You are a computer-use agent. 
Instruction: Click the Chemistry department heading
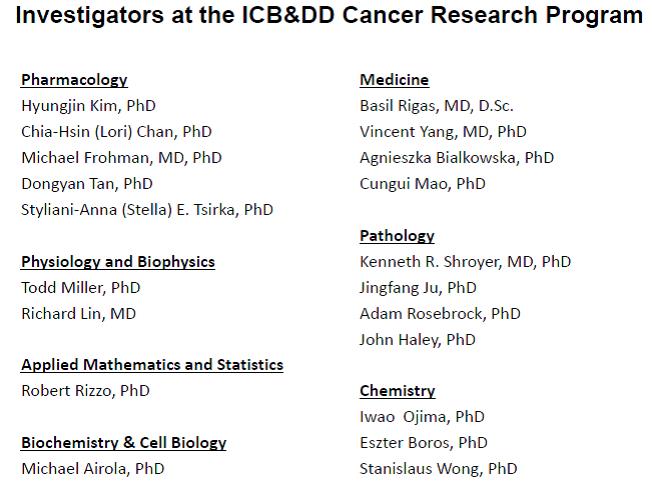pyautogui.click(x=397, y=391)
